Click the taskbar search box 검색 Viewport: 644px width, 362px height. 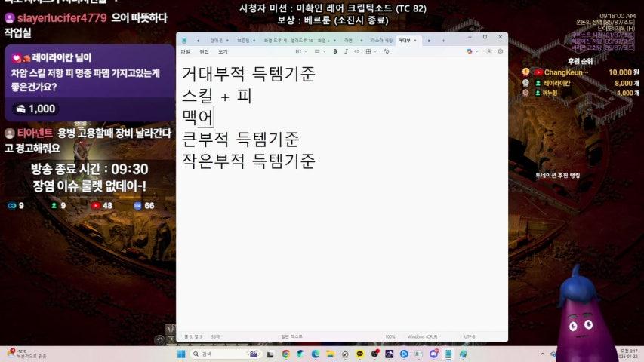pyautogui.click(x=226, y=354)
